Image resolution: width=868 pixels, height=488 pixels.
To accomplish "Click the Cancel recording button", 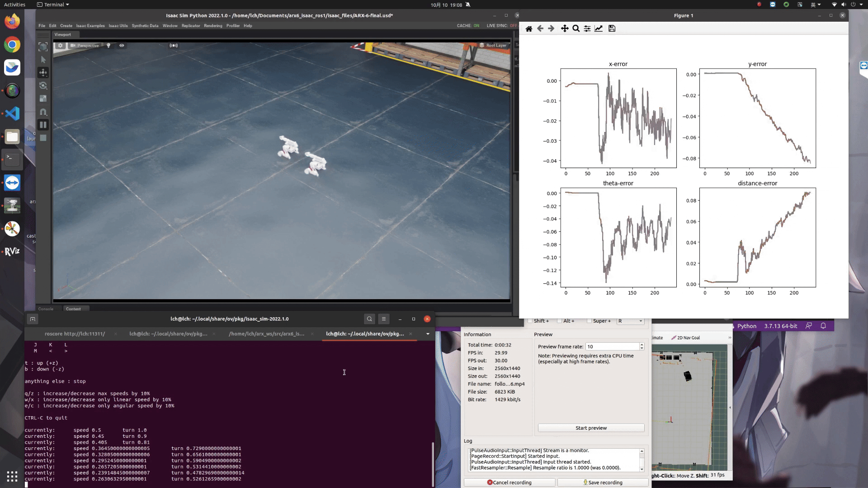I will point(509,483).
